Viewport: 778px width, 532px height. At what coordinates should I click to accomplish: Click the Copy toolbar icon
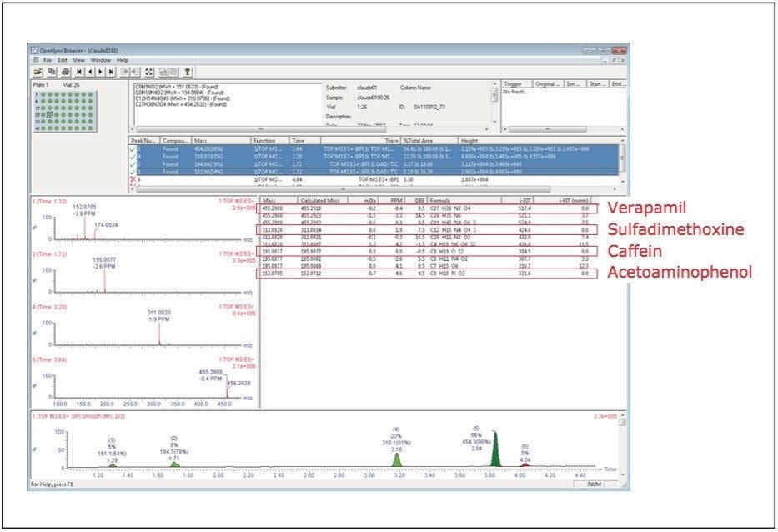click(x=52, y=73)
